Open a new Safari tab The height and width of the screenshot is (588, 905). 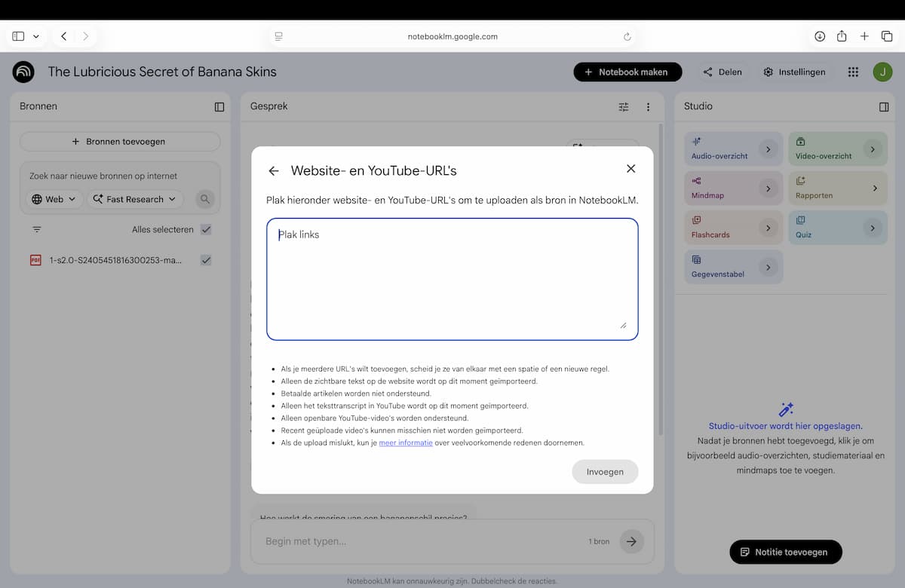pyautogui.click(x=865, y=36)
